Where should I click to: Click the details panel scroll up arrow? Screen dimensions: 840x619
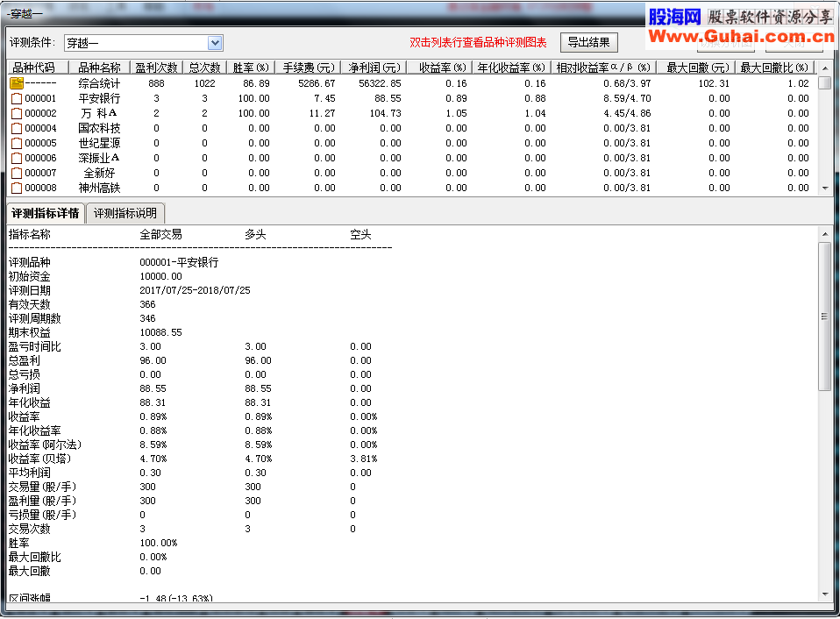825,234
